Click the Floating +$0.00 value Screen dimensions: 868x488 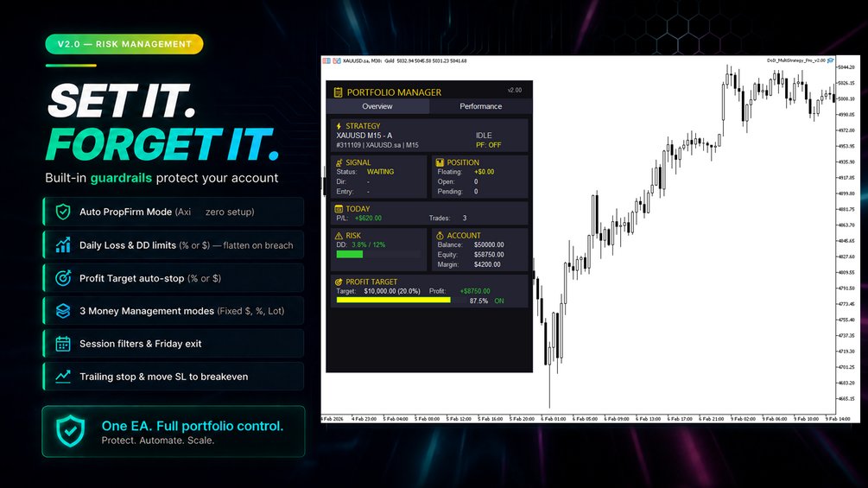point(485,172)
